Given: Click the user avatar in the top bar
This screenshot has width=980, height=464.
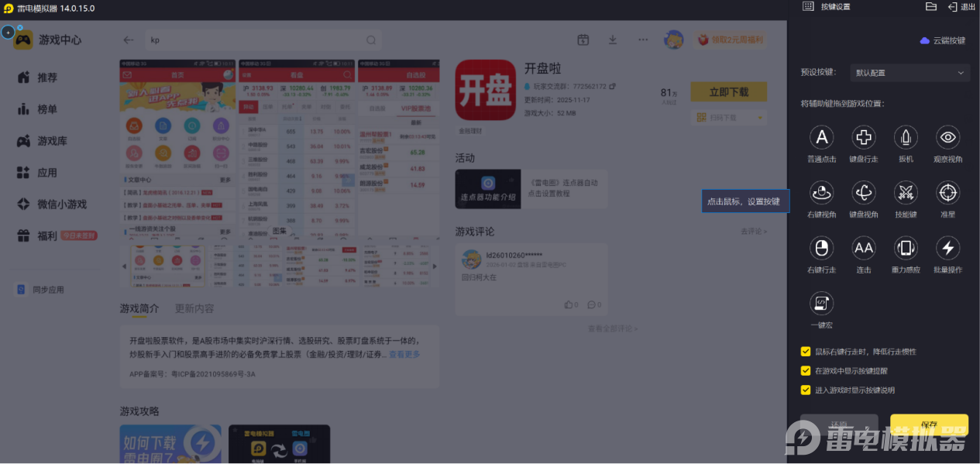Looking at the screenshot, I should pyautogui.click(x=674, y=40).
